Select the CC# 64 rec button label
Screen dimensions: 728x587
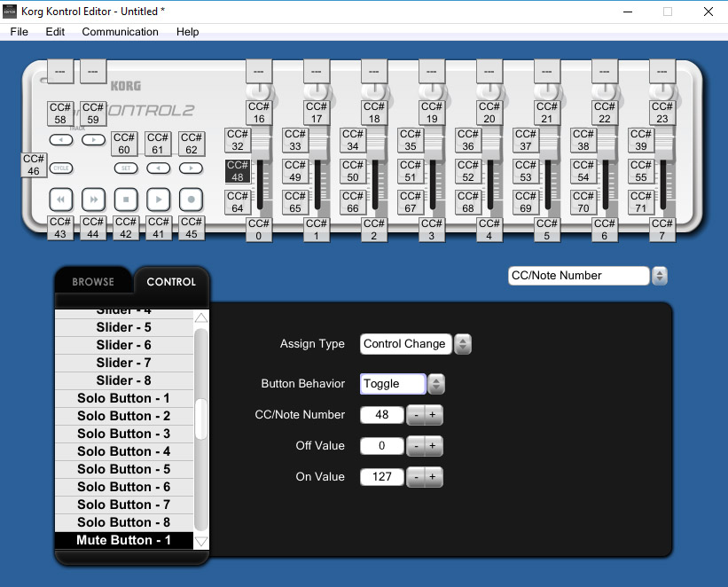pos(238,202)
